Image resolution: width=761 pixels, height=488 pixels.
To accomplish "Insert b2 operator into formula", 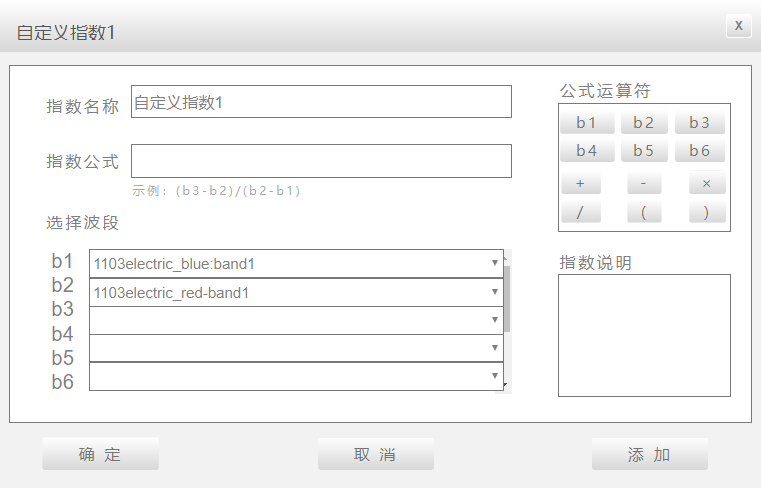I will tap(644, 123).
